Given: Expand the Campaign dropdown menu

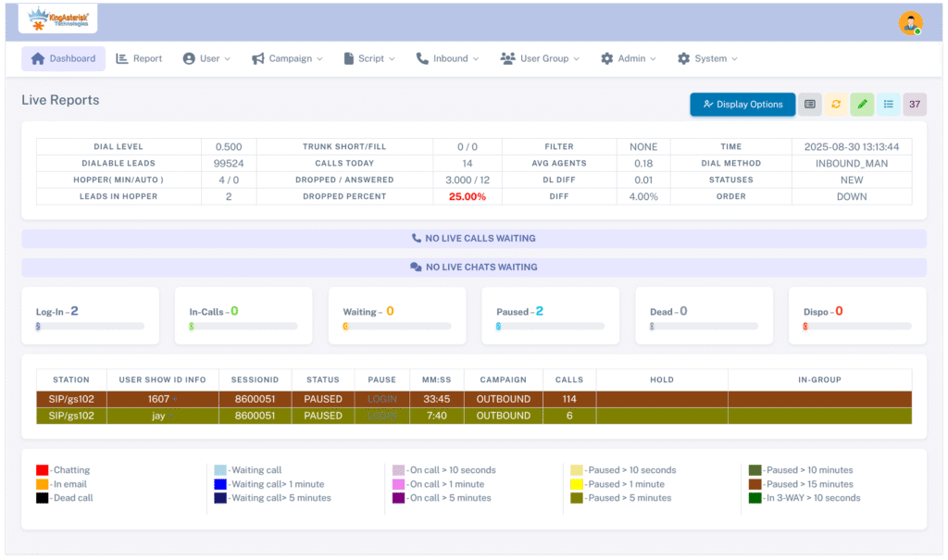Looking at the screenshot, I should click(x=287, y=58).
